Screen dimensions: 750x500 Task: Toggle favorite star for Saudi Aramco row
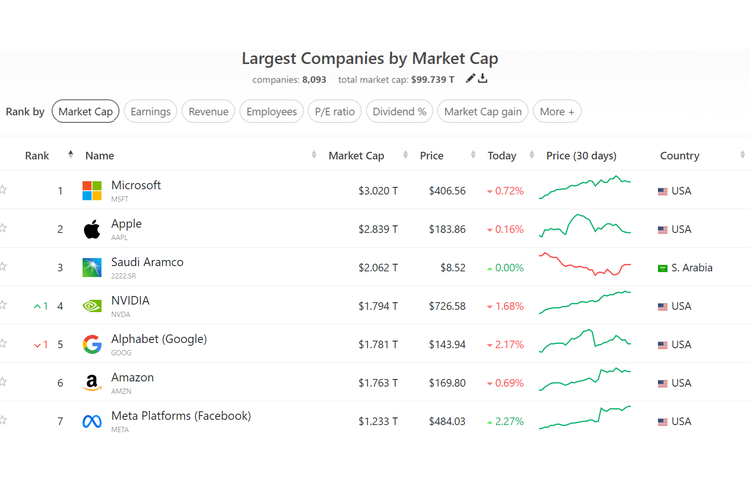(4, 267)
